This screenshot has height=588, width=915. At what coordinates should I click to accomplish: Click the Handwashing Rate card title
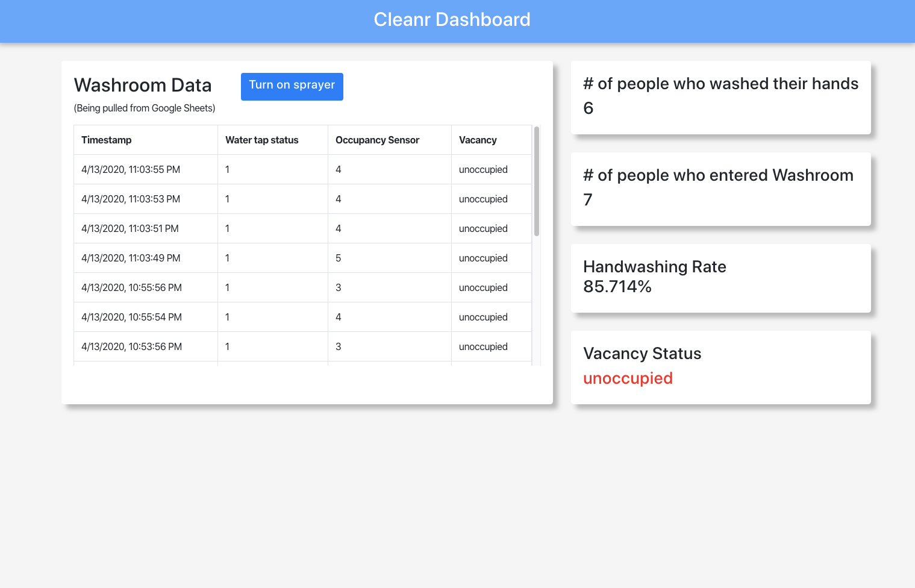(655, 266)
